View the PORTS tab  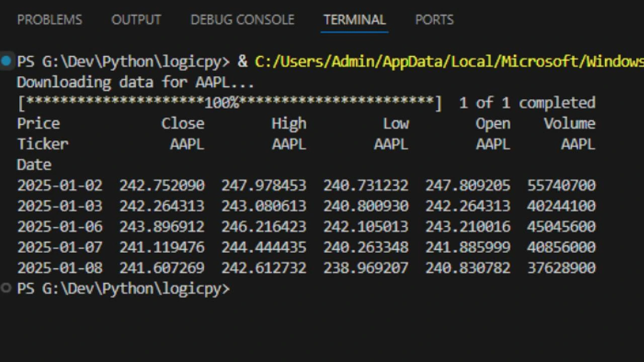(x=434, y=20)
